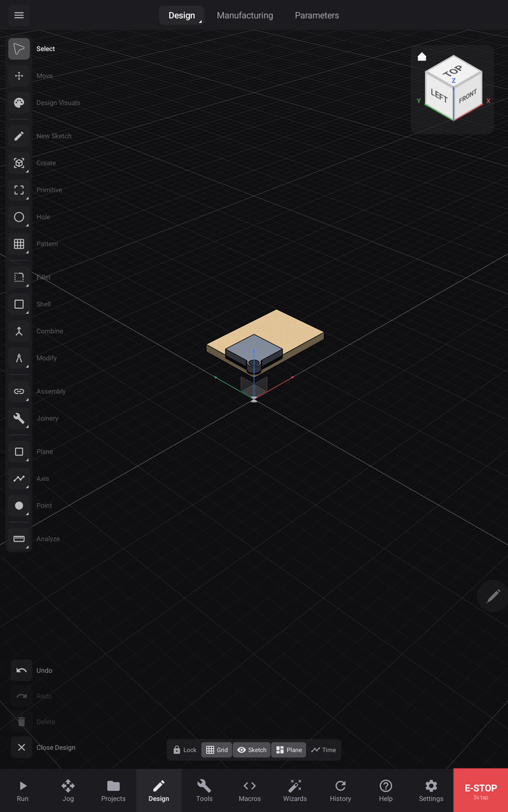Open the Settings page
The width and height of the screenshot is (508, 812).
[x=431, y=790]
